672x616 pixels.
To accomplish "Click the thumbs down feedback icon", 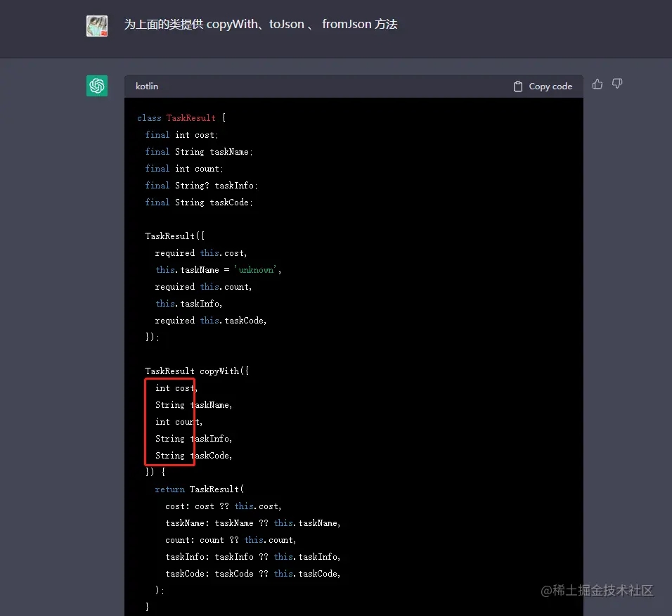I will [x=617, y=84].
